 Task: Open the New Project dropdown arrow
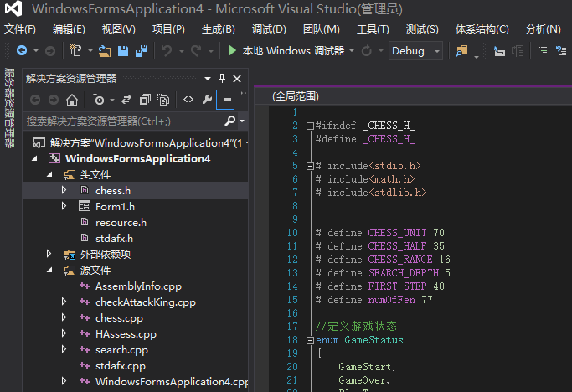click(x=90, y=51)
